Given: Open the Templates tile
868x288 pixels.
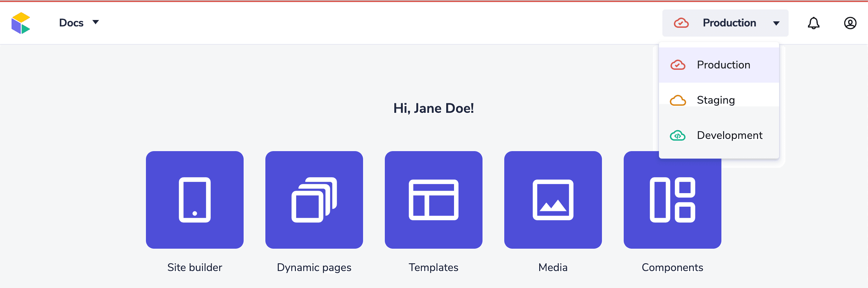Looking at the screenshot, I should coord(434,200).
